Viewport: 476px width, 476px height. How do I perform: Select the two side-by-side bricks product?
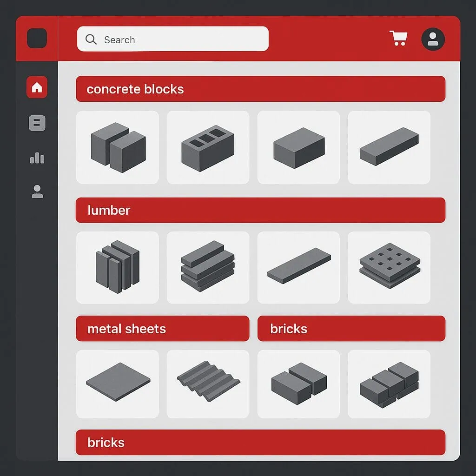click(298, 384)
